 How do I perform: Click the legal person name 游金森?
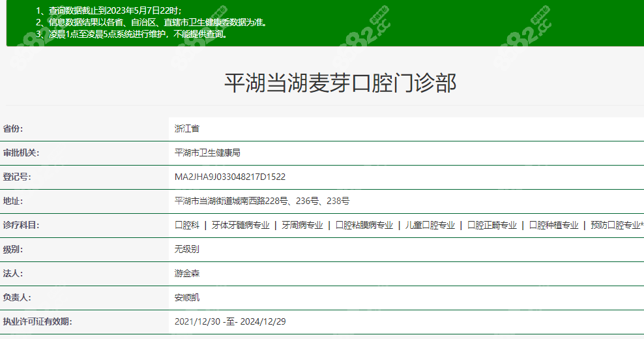pyautogui.click(x=187, y=274)
